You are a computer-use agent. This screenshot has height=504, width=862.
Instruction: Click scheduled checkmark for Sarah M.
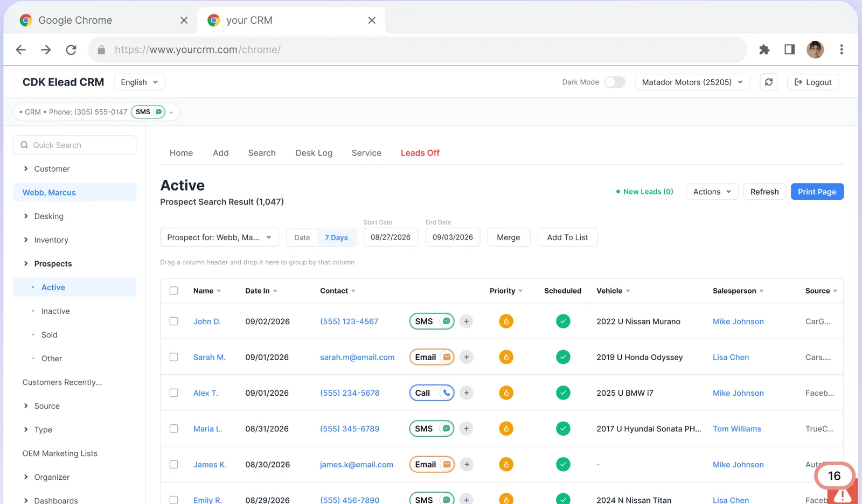point(563,357)
